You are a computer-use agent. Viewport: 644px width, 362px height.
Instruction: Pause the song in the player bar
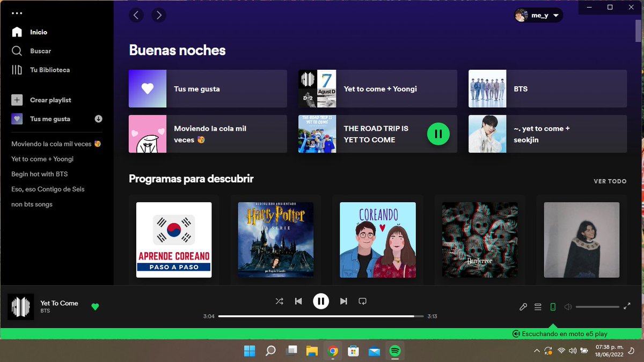tap(321, 301)
